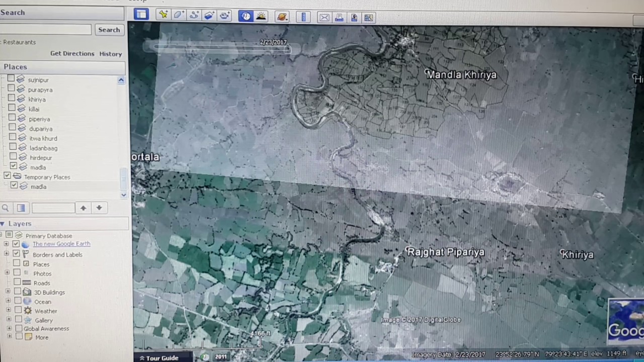The height and width of the screenshot is (362, 644).
Task: Expand Borders and Labels layer tree
Action: tap(7, 254)
